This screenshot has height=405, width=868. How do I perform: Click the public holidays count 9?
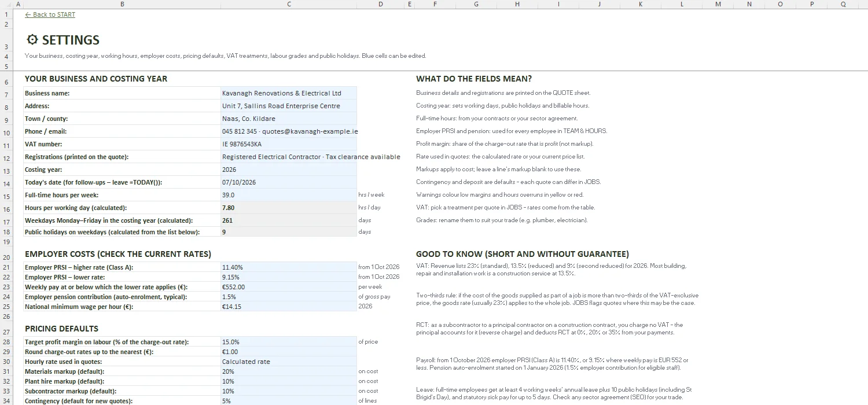click(x=289, y=232)
